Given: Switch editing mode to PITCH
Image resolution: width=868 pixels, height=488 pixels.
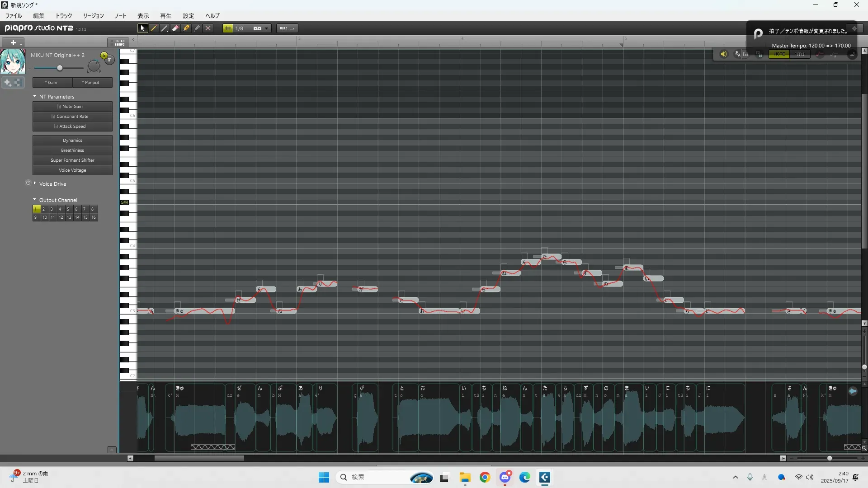Looking at the screenshot, I should click(x=800, y=54).
